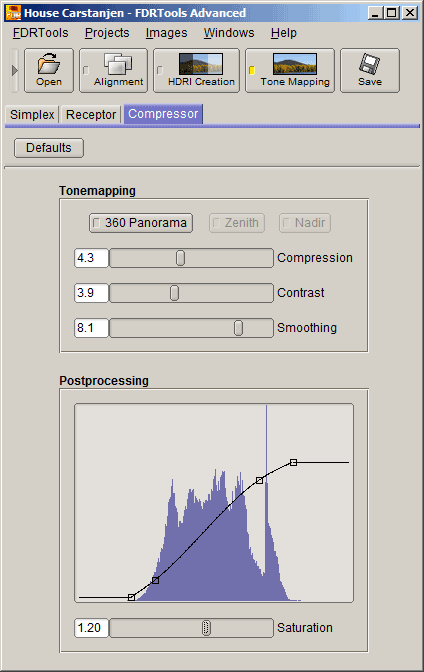The height and width of the screenshot is (672, 424).
Task: Toggle the Alignment indicator light
Action: tap(86, 70)
